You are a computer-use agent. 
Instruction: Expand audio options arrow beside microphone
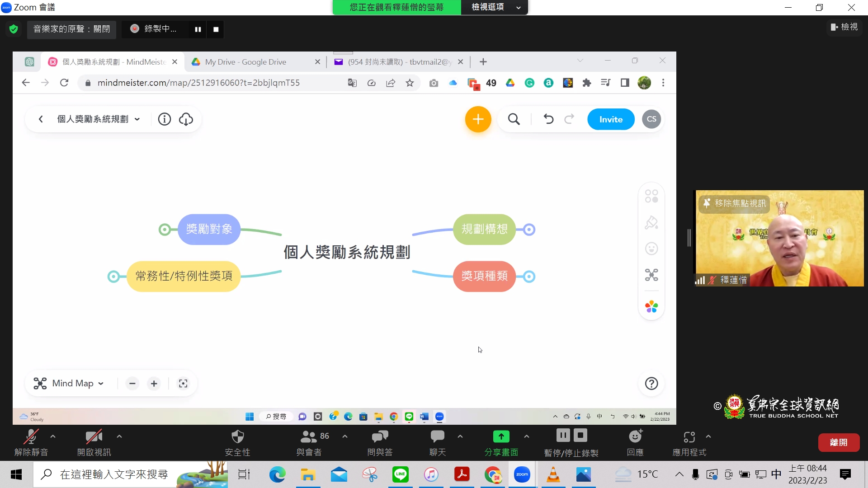(53, 436)
